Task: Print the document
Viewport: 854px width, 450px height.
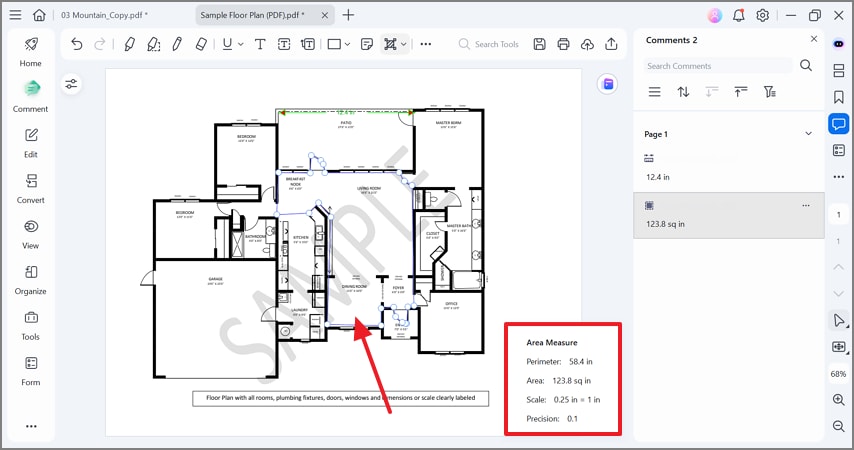Action: (x=563, y=44)
